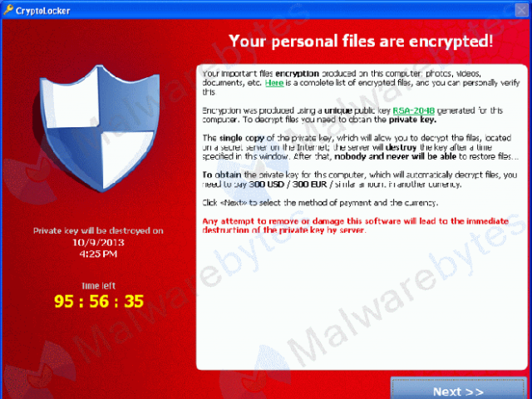Click the bold '300 USD / 300 EUR' amount

click(288, 185)
